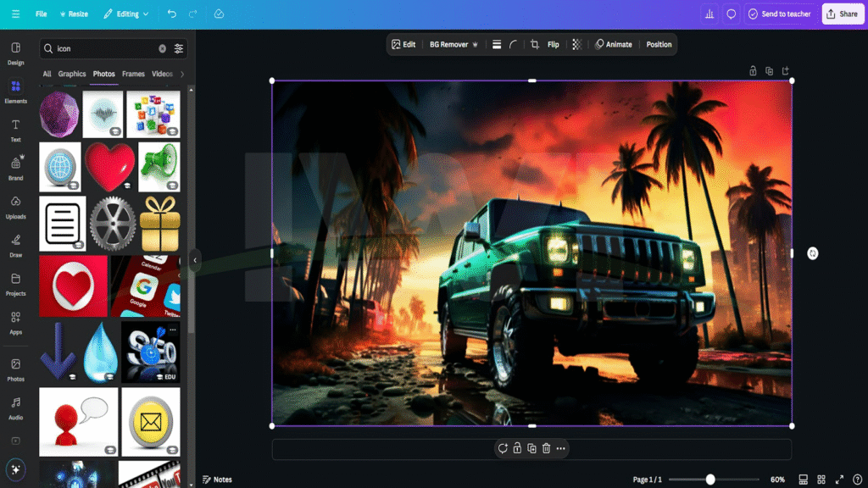Viewport: 868px width, 488px height.
Task: Select the green megaphone photo
Action: pos(159,167)
